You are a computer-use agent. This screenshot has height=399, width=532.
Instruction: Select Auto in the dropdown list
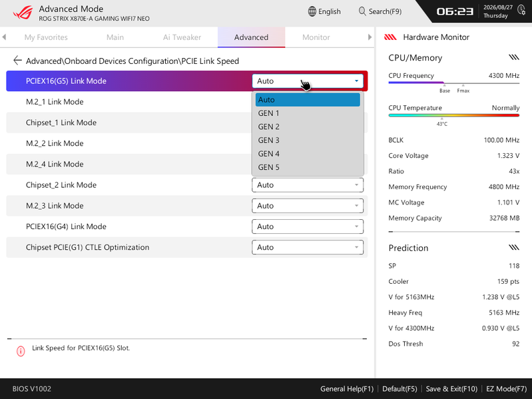click(x=308, y=100)
